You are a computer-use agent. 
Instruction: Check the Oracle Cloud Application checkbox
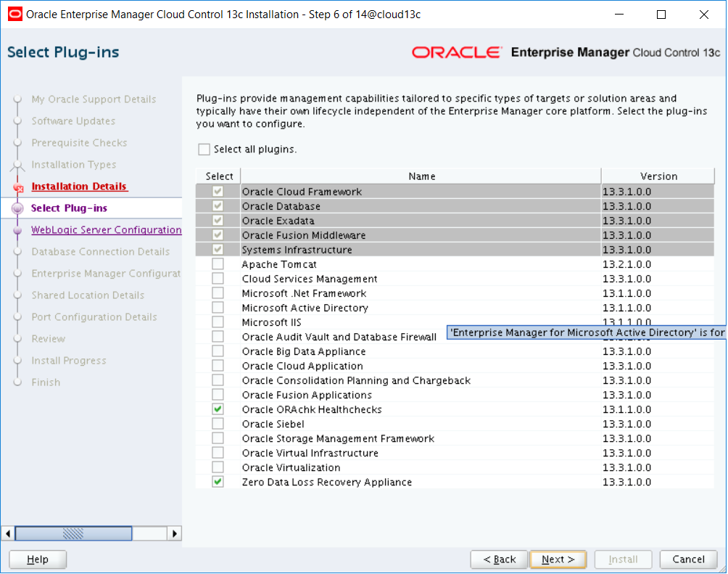click(218, 365)
